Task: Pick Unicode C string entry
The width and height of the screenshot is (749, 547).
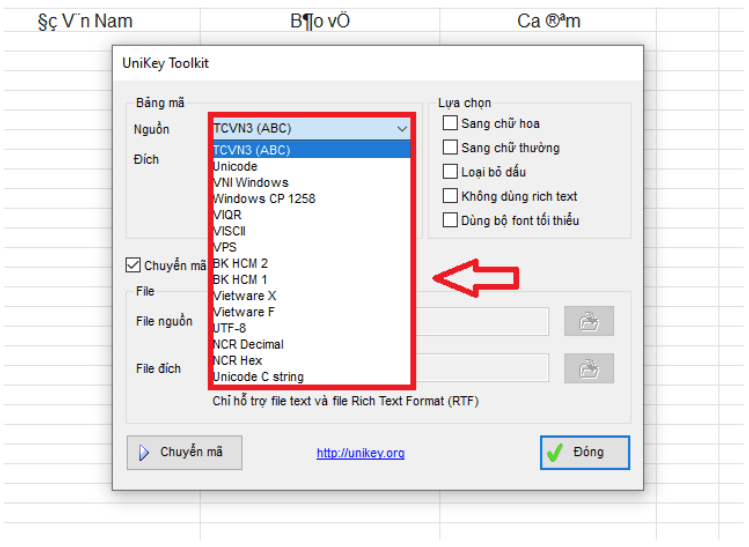Action: 258,377
